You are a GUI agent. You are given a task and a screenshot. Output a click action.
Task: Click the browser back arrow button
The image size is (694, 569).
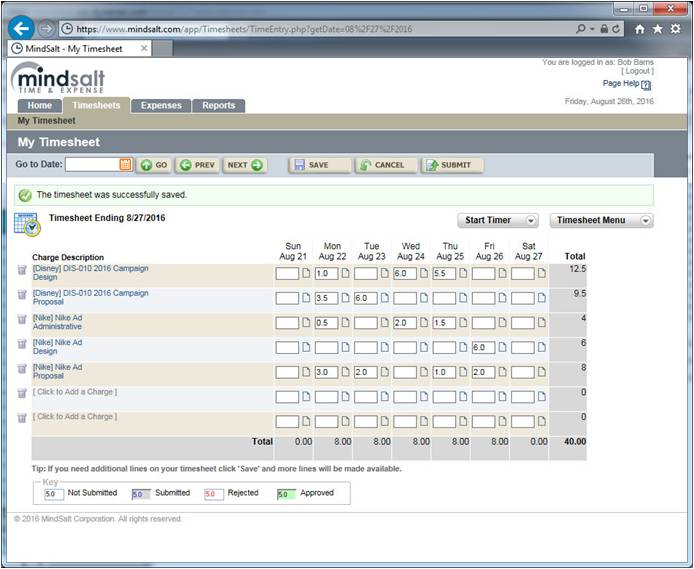pos(21,29)
